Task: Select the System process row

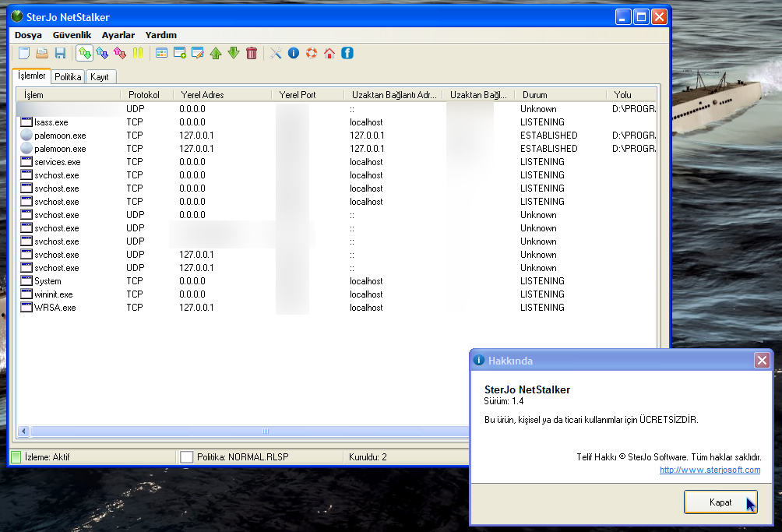Action: click(x=336, y=281)
